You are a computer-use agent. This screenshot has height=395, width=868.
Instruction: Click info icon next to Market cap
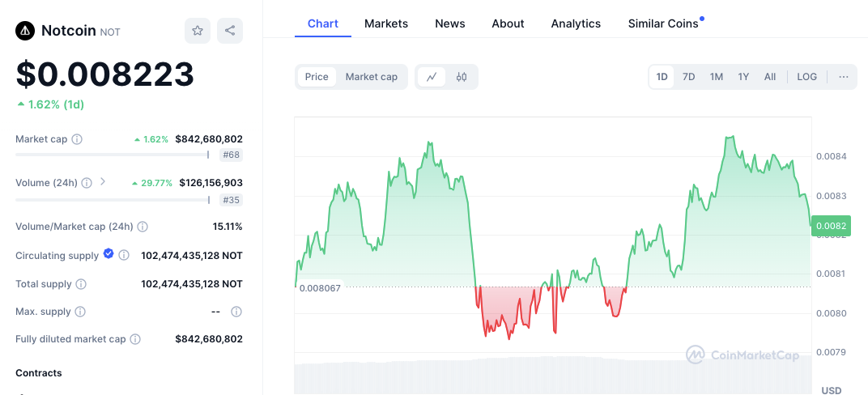[x=77, y=139]
